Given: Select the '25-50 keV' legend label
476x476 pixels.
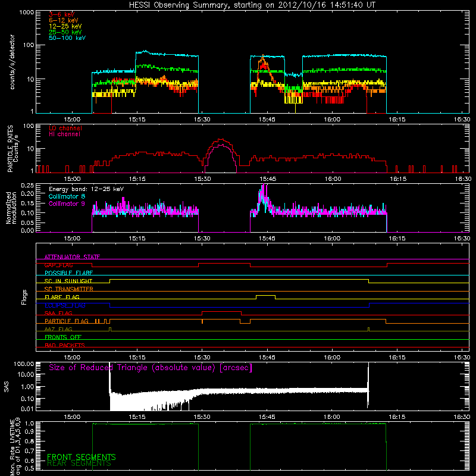Looking at the screenshot, I should [65, 32].
